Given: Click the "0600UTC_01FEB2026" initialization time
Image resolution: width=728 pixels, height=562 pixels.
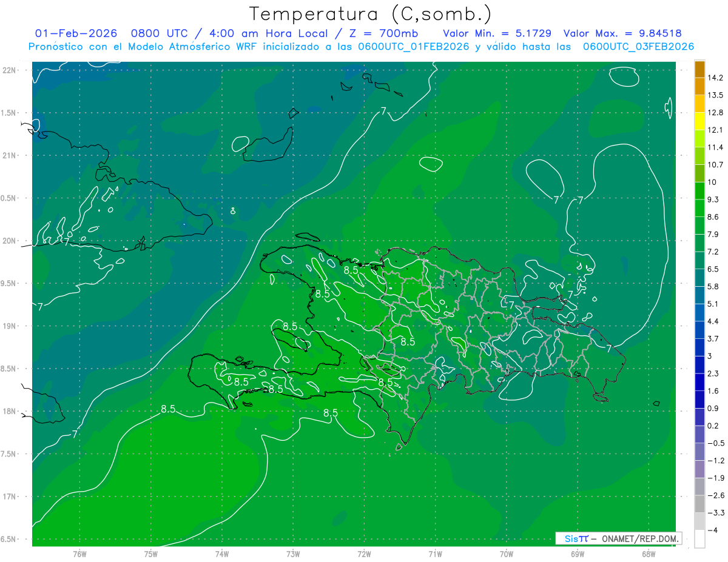Looking at the screenshot, I should point(413,47).
